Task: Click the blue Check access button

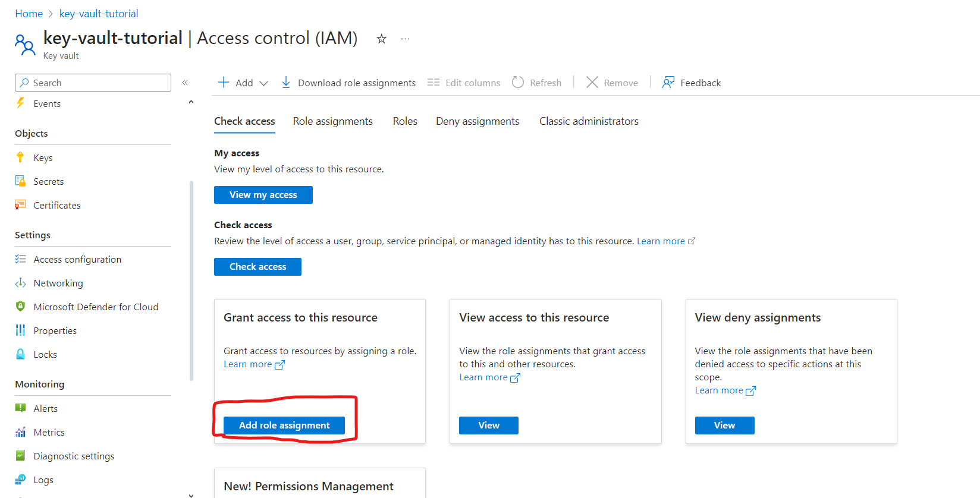Action: [257, 267]
